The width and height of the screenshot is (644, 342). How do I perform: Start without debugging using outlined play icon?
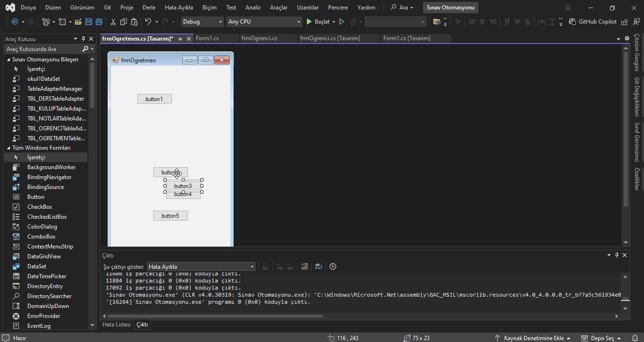342,22
